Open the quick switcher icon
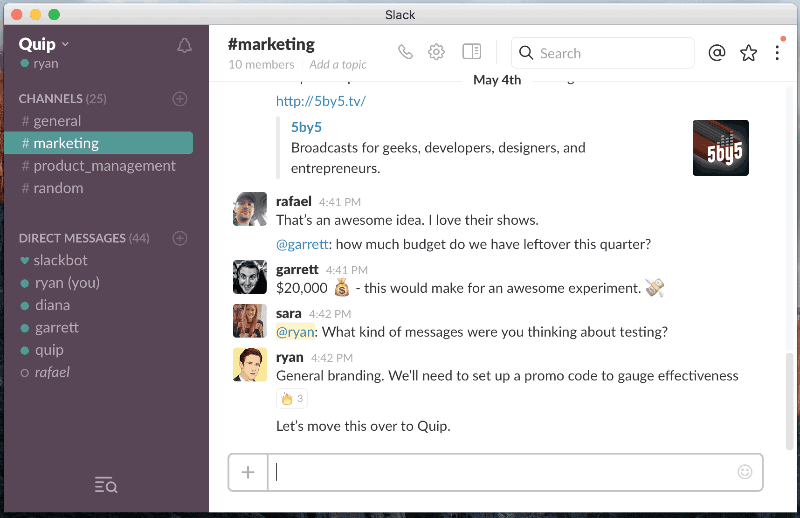Viewport: 800px width, 518px height. click(x=105, y=486)
